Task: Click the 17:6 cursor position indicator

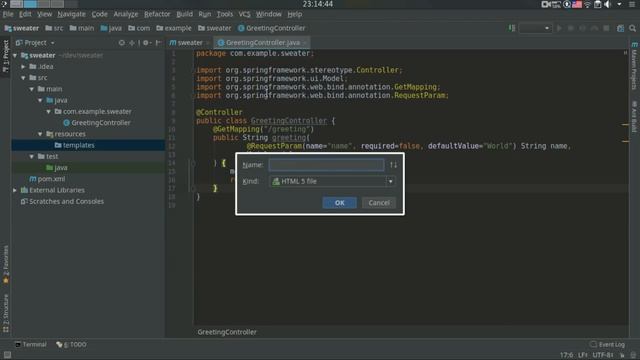Action: [567, 355]
